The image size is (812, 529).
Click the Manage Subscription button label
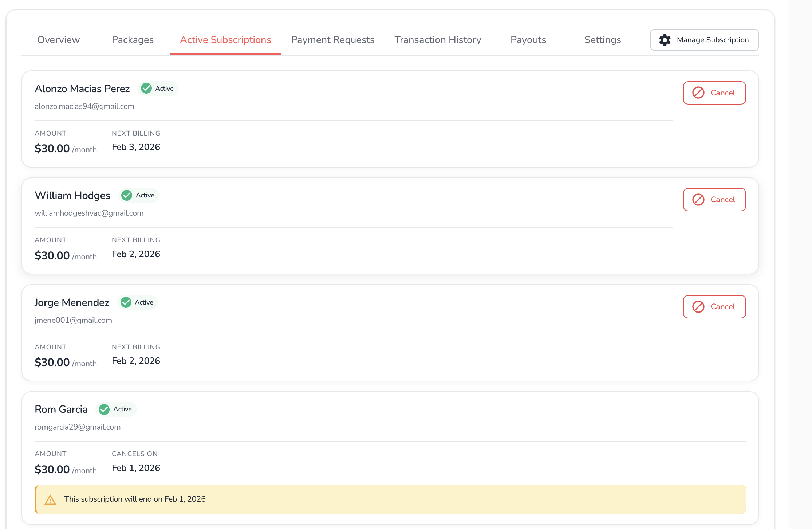tap(713, 40)
